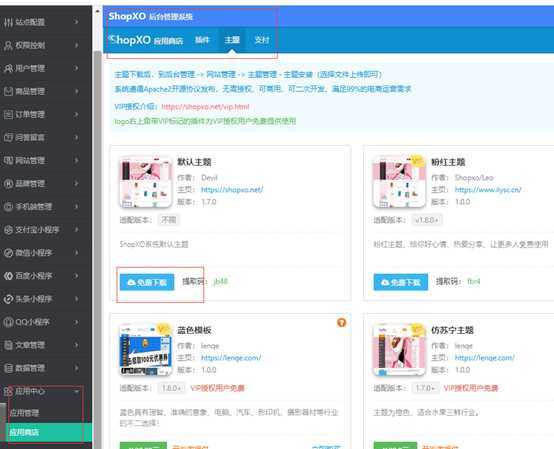Expand 微信小程序 using its chevron
The height and width of the screenshot is (449, 554).
click(76, 253)
